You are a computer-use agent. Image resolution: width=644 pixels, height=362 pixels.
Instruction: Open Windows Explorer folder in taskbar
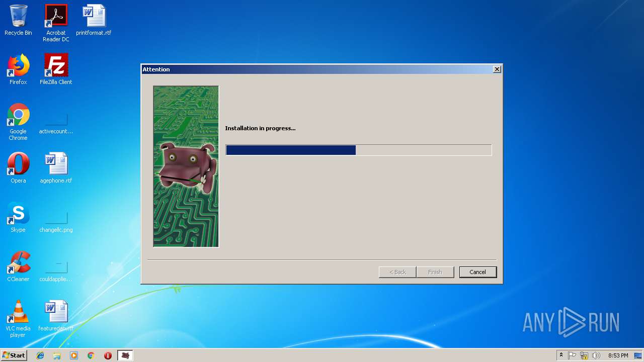57,355
